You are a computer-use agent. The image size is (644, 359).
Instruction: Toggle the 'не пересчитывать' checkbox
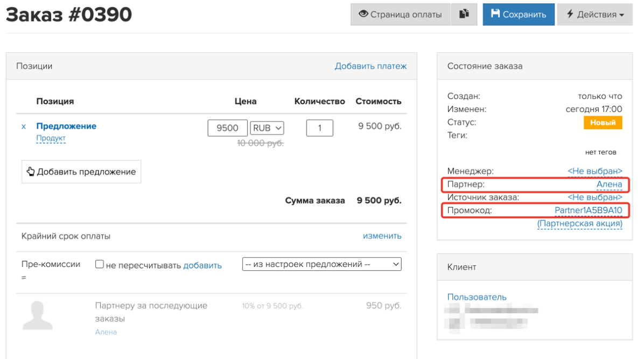[x=99, y=264]
